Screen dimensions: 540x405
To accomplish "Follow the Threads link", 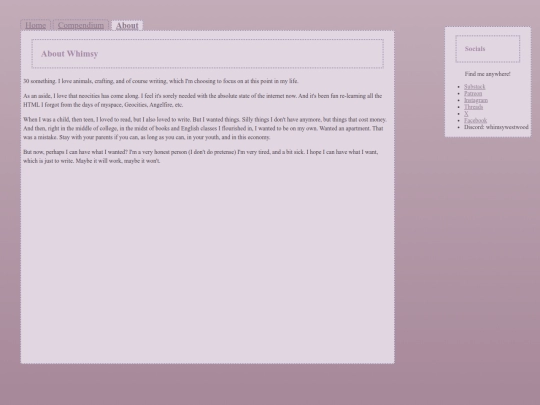I will (x=474, y=107).
